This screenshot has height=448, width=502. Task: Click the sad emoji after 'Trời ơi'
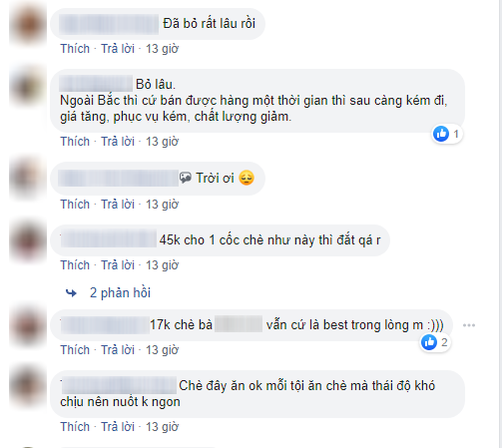click(x=247, y=178)
